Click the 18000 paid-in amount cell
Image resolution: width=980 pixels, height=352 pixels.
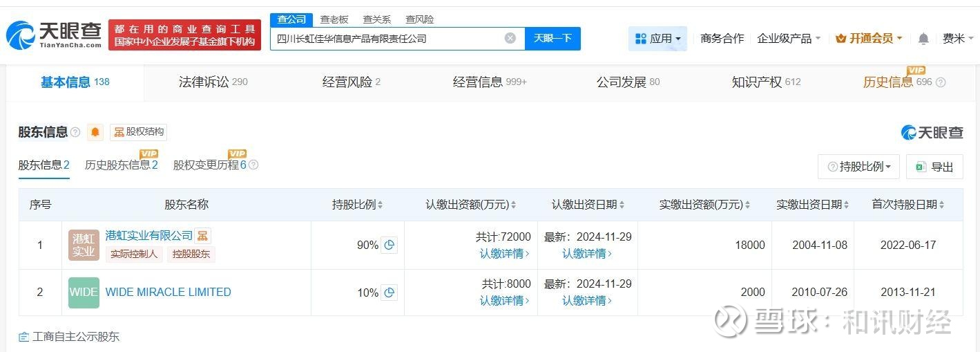749,245
